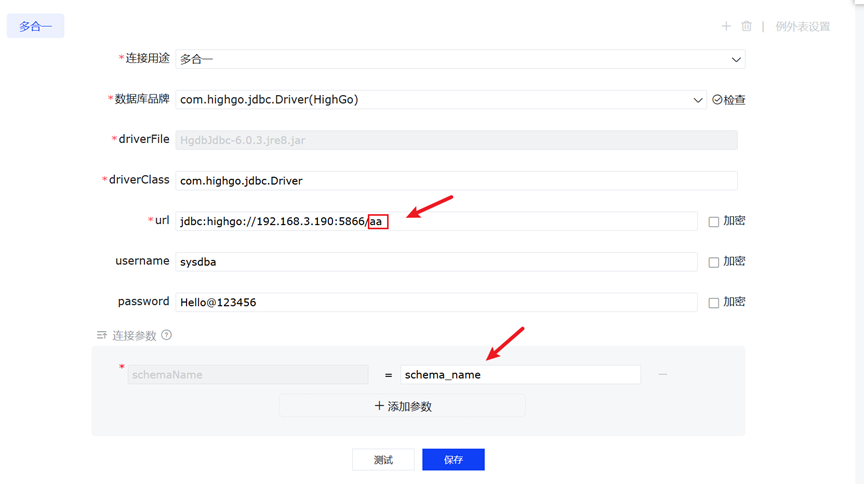Check the 加密 box beside password
This screenshot has height=484, width=864.
713,302
